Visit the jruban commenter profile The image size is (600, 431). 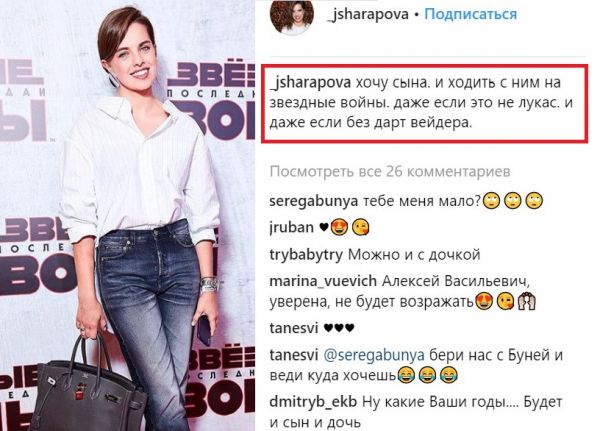tap(292, 227)
